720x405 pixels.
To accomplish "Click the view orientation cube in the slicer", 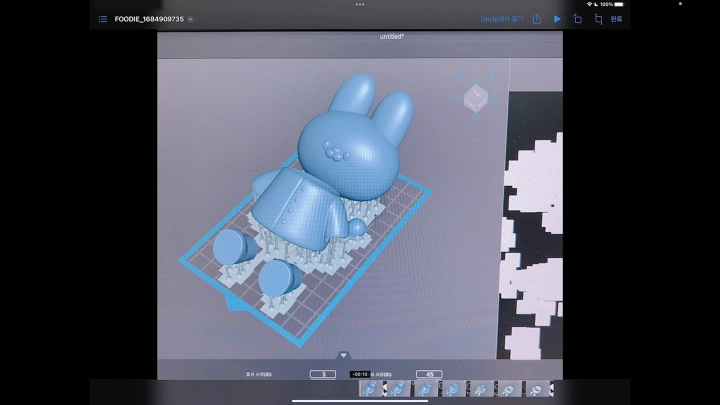I will [476, 98].
